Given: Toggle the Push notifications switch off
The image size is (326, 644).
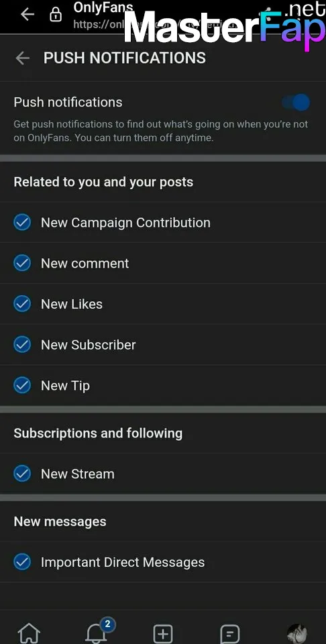Looking at the screenshot, I should tap(296, 102).
